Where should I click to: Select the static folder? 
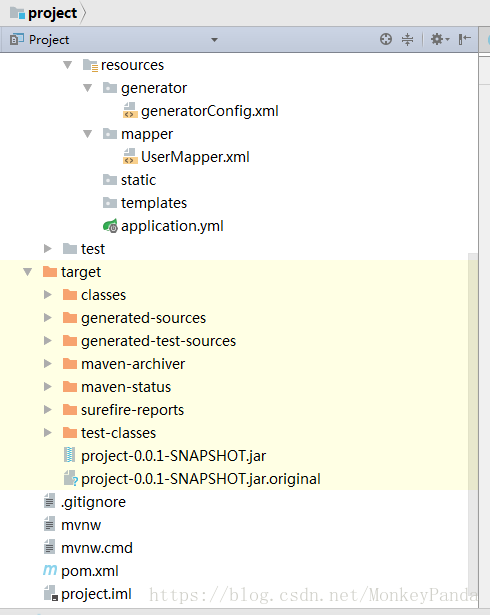[x=138, y=180]
